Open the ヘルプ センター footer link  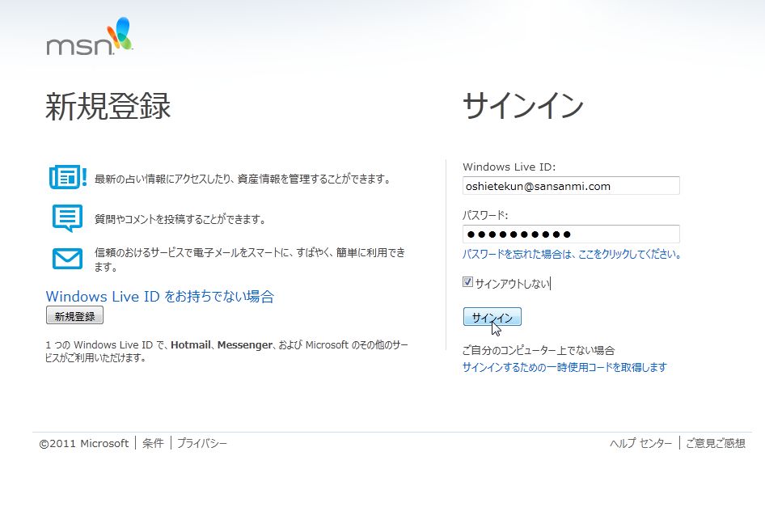coord(640,443)
